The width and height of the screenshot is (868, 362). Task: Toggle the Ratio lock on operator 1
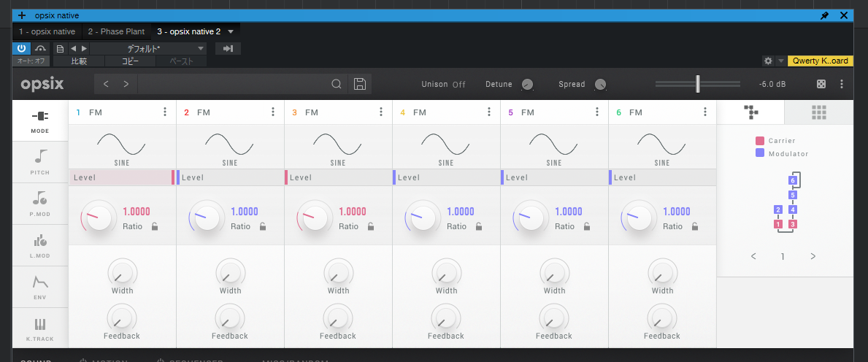pyautogui.click(x=154, y=226)
